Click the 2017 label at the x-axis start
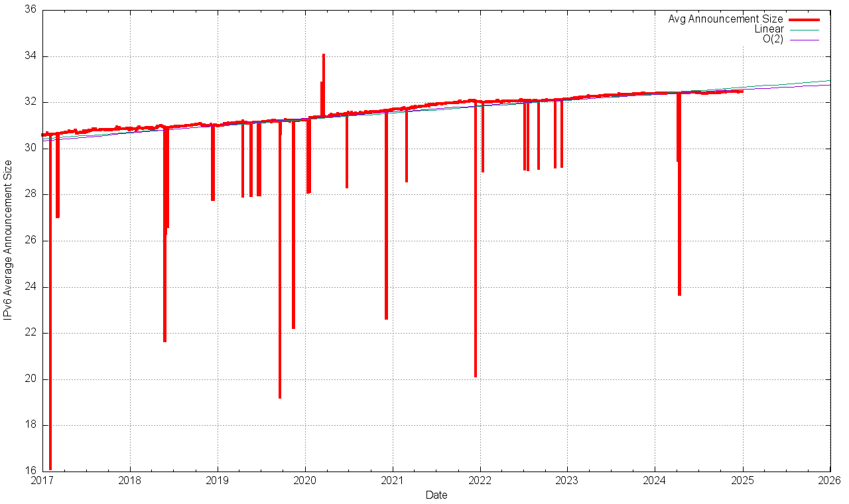Viewport: 849px width, 504px height. click(42, 481)
